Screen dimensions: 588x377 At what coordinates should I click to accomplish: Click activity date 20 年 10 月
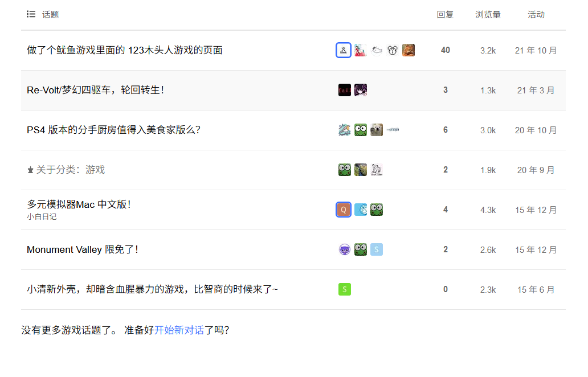coord(536,130)
